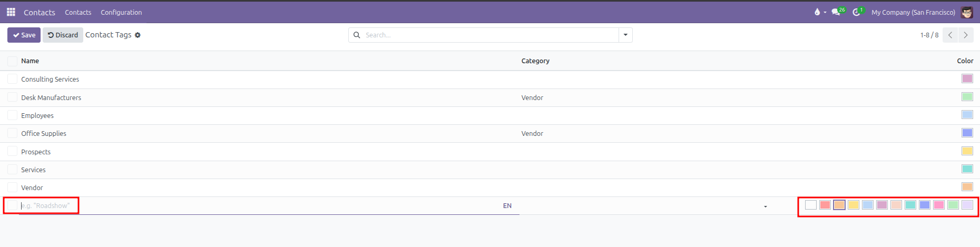Open the Services tag name

33,170
